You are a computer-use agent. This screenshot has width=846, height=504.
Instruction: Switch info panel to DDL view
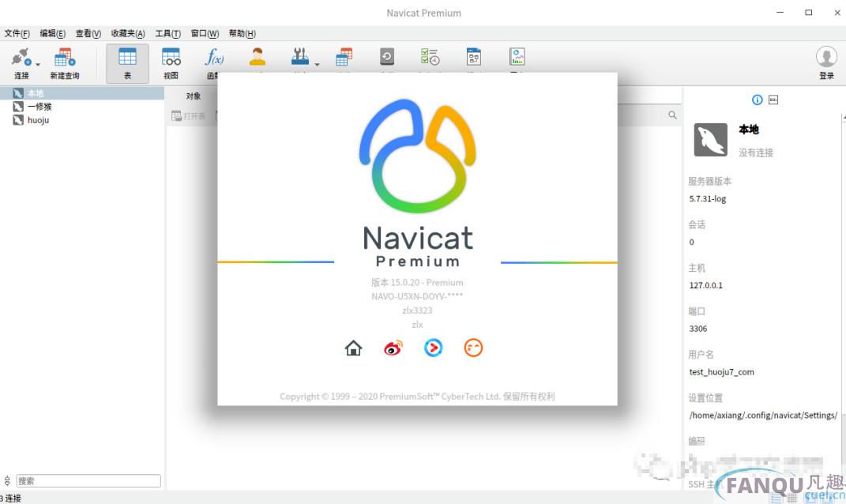(x=773, y=100)
